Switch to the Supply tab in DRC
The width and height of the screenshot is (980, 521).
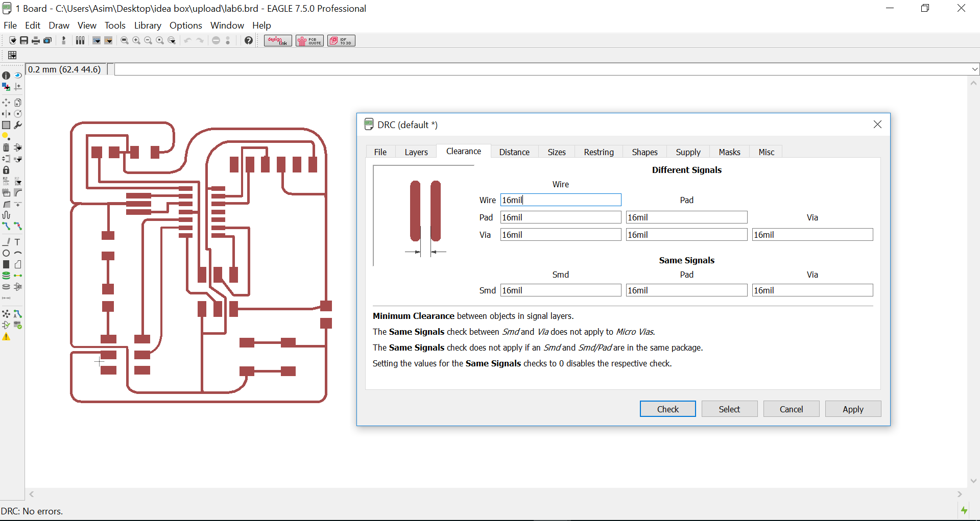pos(688,152)
